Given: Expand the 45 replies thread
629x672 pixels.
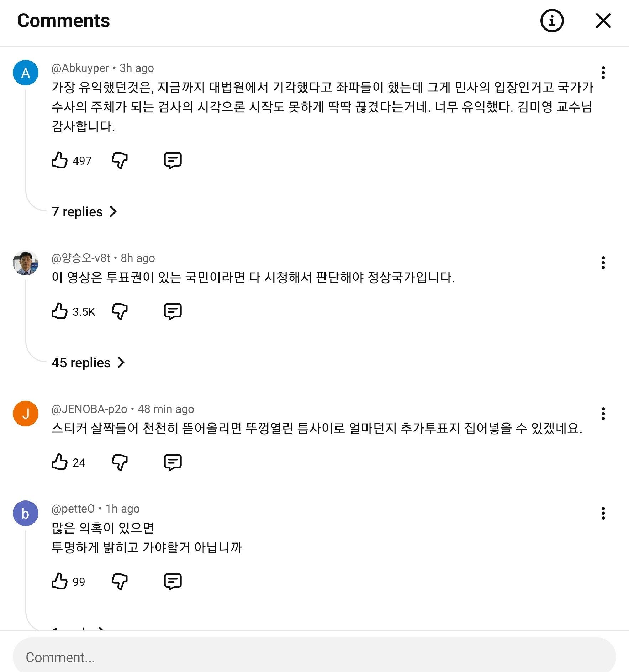Looking at the screenshot, I should 88,363.
